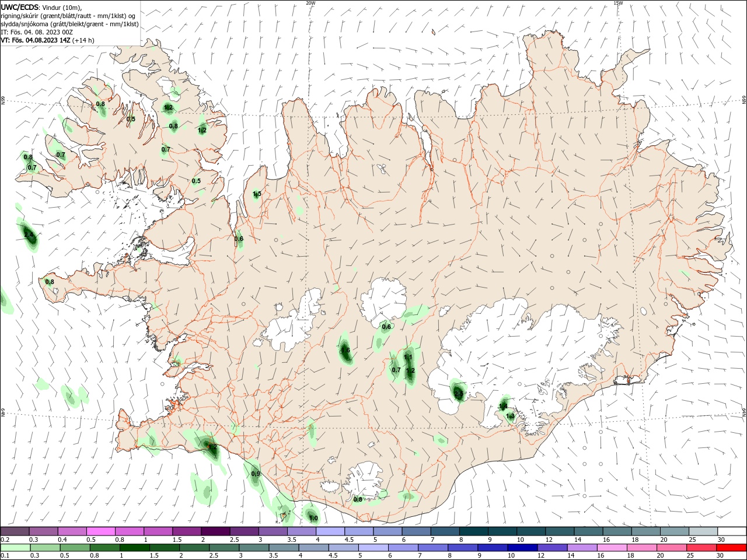
Task: Pick the deep navy 10 swatch, lower legend row
Action: (522, 548)
